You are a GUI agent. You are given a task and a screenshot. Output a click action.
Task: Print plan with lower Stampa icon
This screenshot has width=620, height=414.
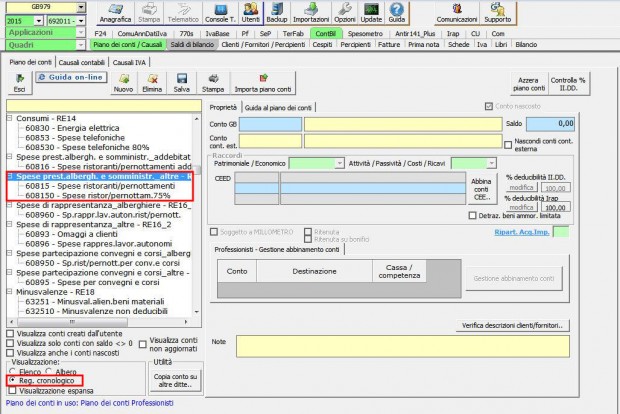(x=213, y=83)
